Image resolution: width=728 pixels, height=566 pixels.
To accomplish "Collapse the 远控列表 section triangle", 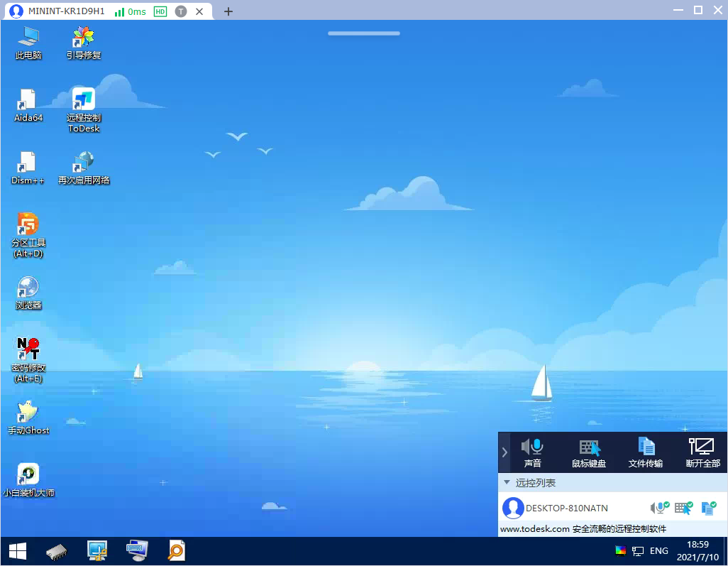I will (x=507, y=483).
